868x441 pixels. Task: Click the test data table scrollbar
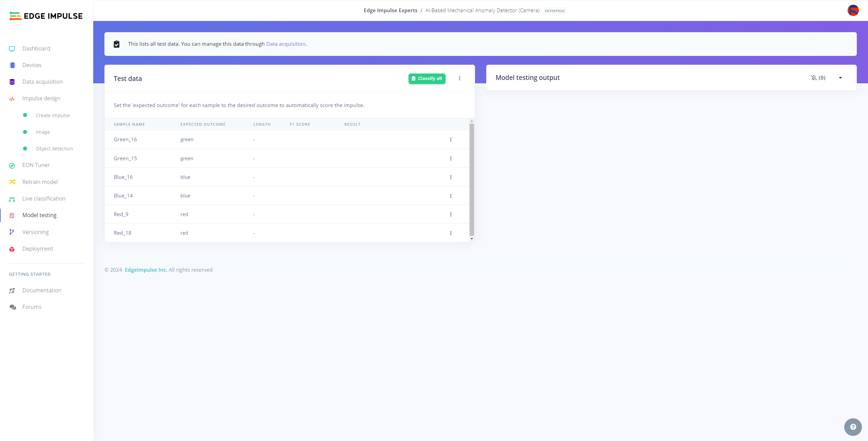click(x=472, y=180)
